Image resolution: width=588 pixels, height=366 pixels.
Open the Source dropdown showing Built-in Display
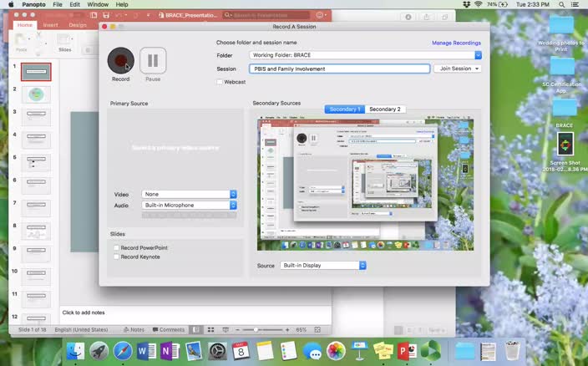coord(323,265)
